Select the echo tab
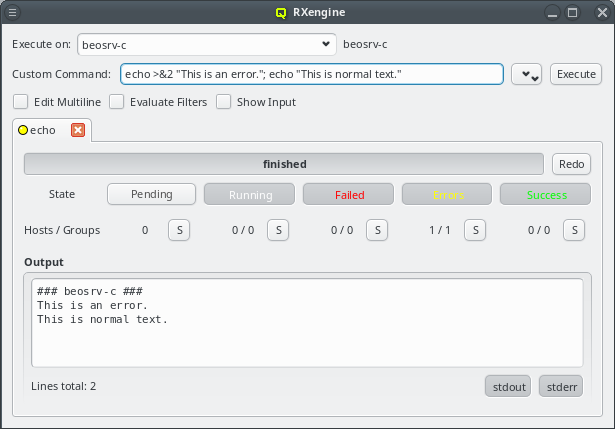Viewport: 615px width, 429px height. click(x=43, y=131)
